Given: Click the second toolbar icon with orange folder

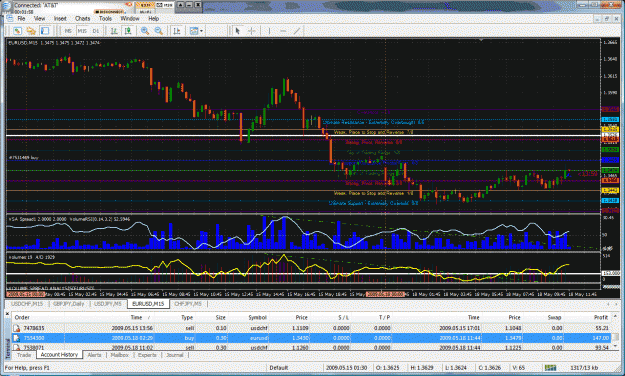Looking at the screenshot, I should [31, 31].
